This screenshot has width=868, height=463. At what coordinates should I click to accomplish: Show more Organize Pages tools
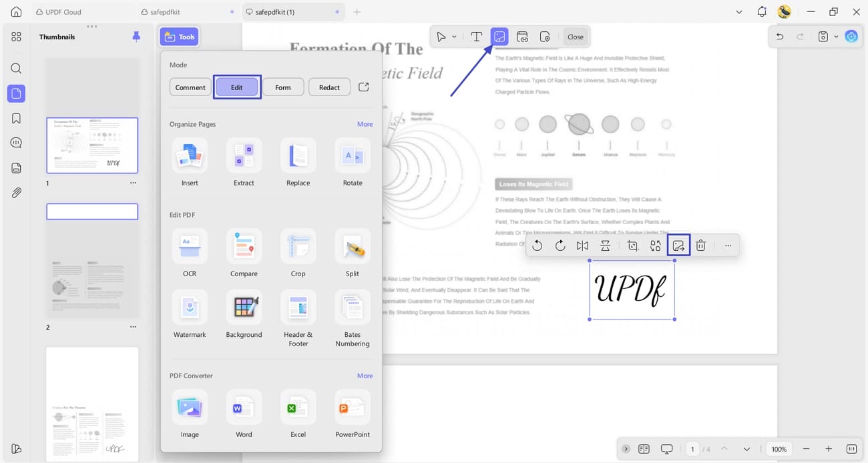point(365,124)
